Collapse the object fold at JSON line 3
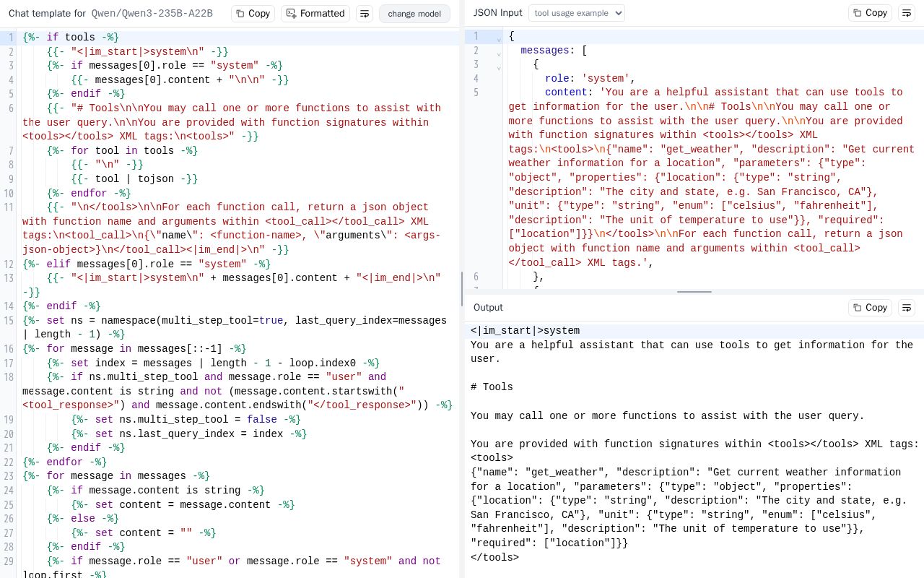The image size is (924, 578). (x=499, y=66)
